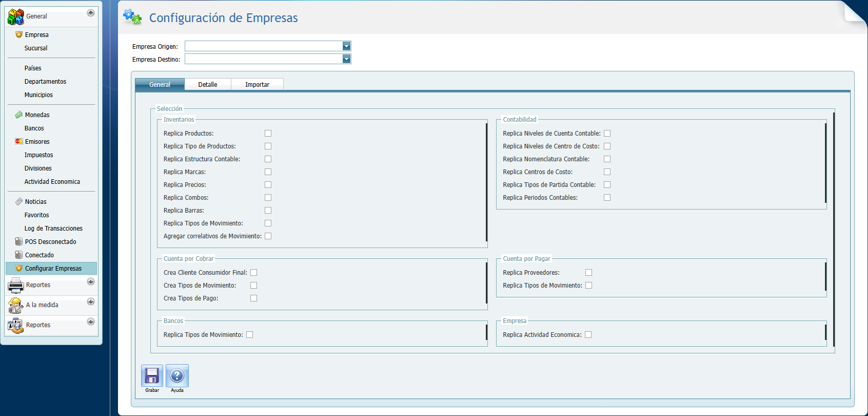Expand the Reportes printer section arrow
This screenshot has height=416, width=868.
[91, 281]
